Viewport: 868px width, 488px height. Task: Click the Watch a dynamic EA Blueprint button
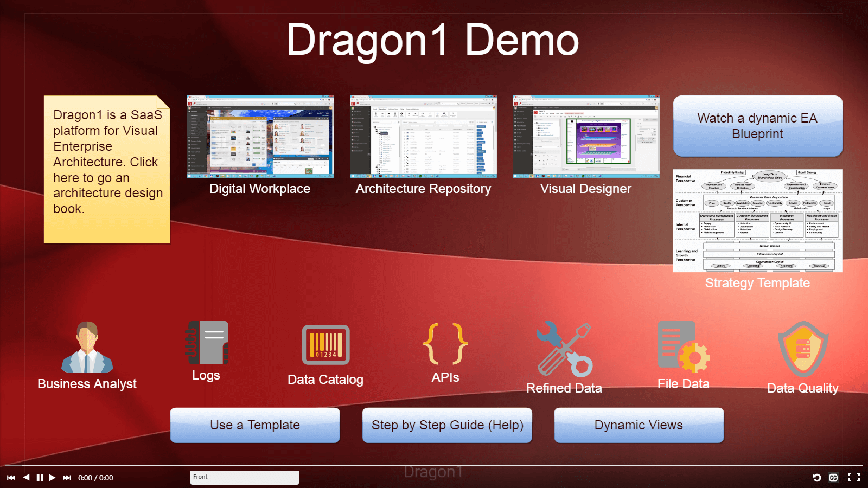coord(757,126)
